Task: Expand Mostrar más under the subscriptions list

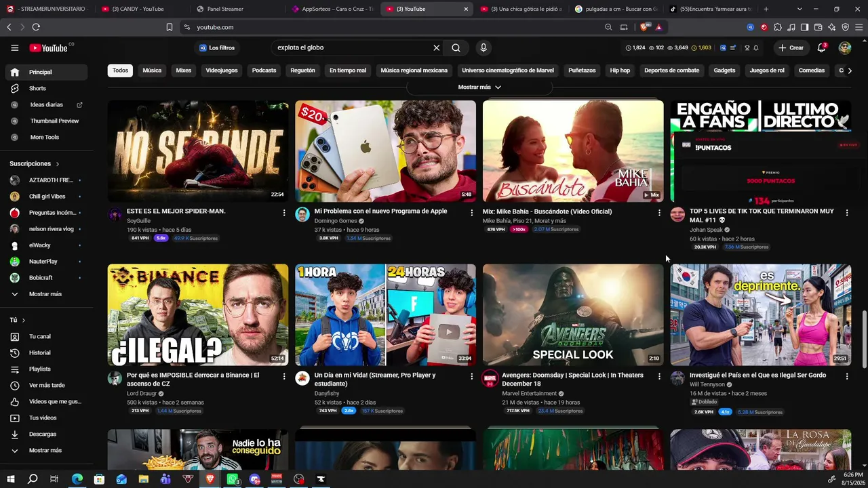Action: coord(45,294)
